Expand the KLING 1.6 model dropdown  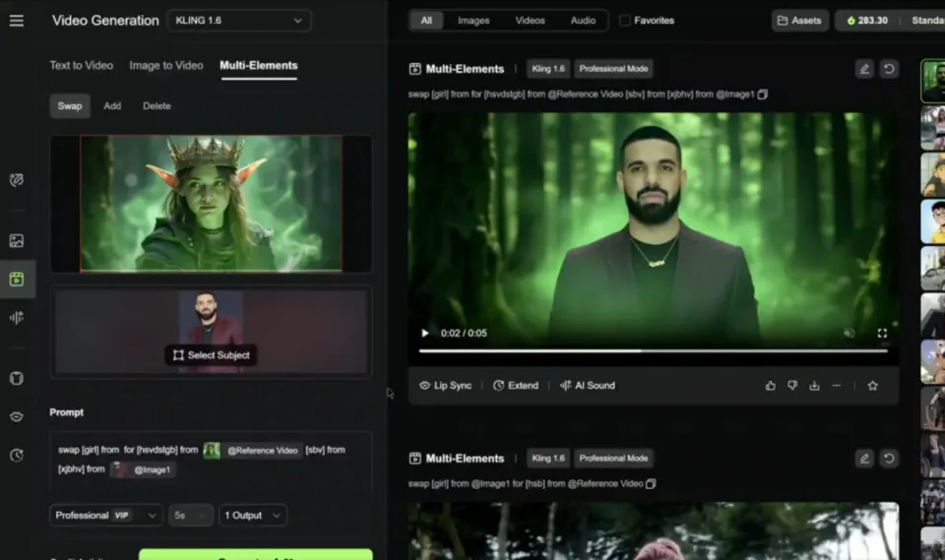[x=239, y=21]
